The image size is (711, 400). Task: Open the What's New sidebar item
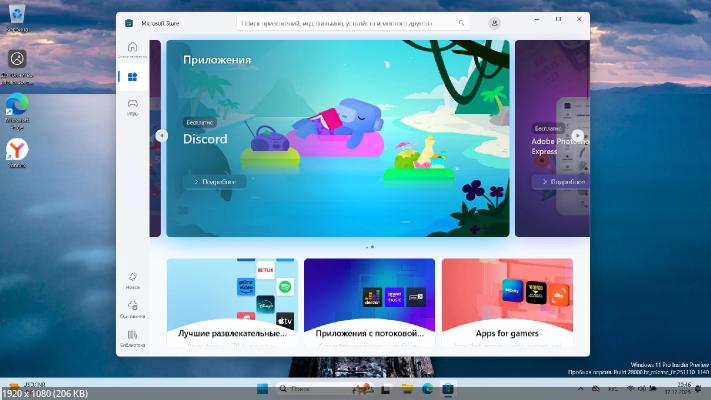132,279
